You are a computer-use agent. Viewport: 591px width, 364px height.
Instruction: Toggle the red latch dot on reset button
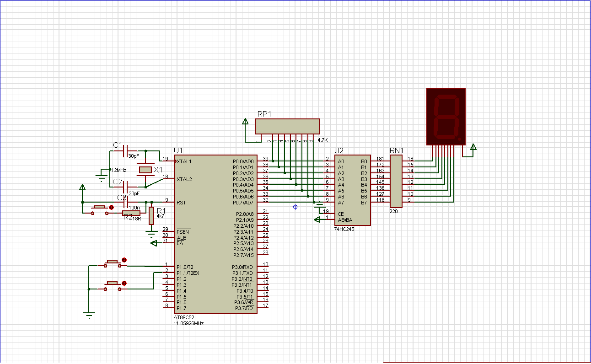111,207
